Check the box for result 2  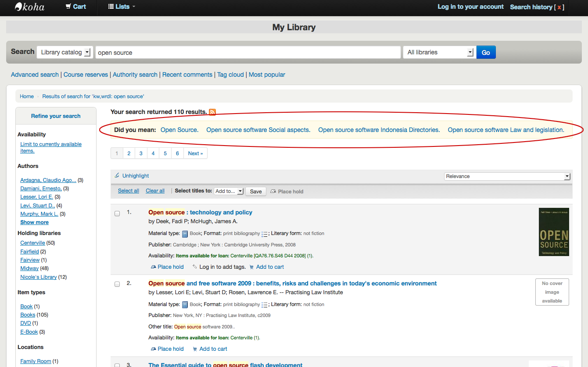tap(117, 284)
